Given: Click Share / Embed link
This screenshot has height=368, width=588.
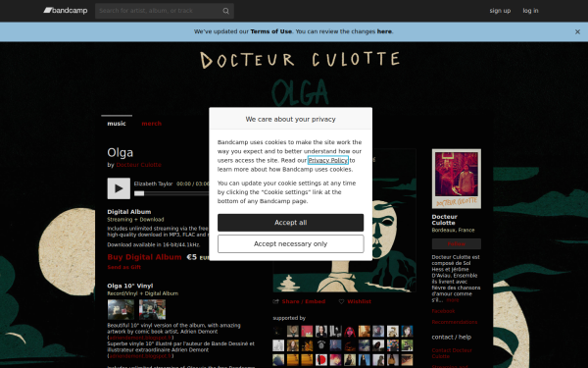Looking at the screenshot, I should coord(304,301).
